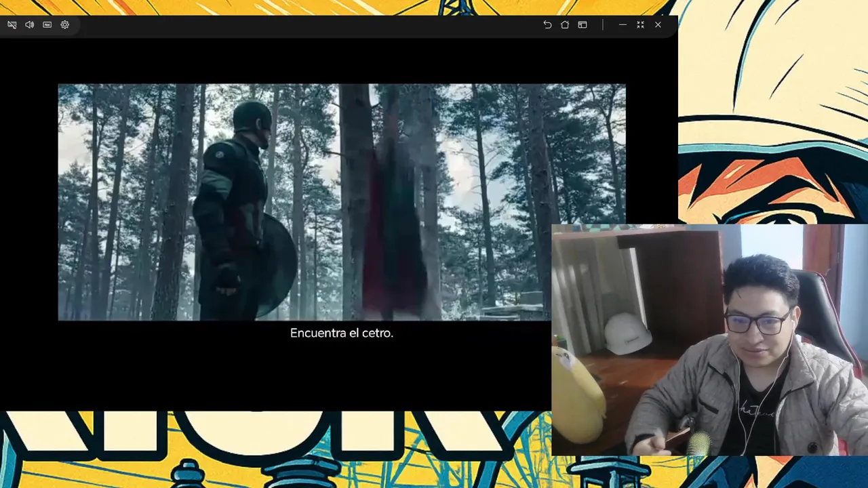The width and height of the screenshot is (868, 488).
Task: Minimize the player window
Action: [623, 24]
